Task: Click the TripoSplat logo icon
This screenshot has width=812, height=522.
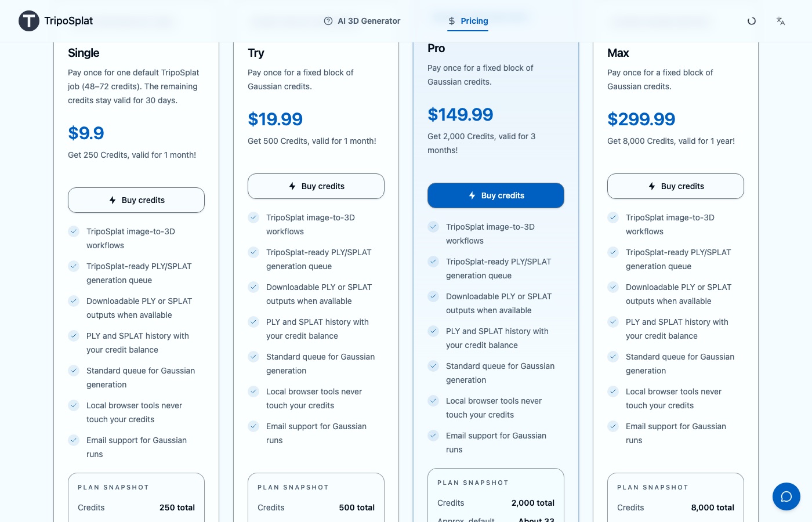Action: (x=29, y=21)
